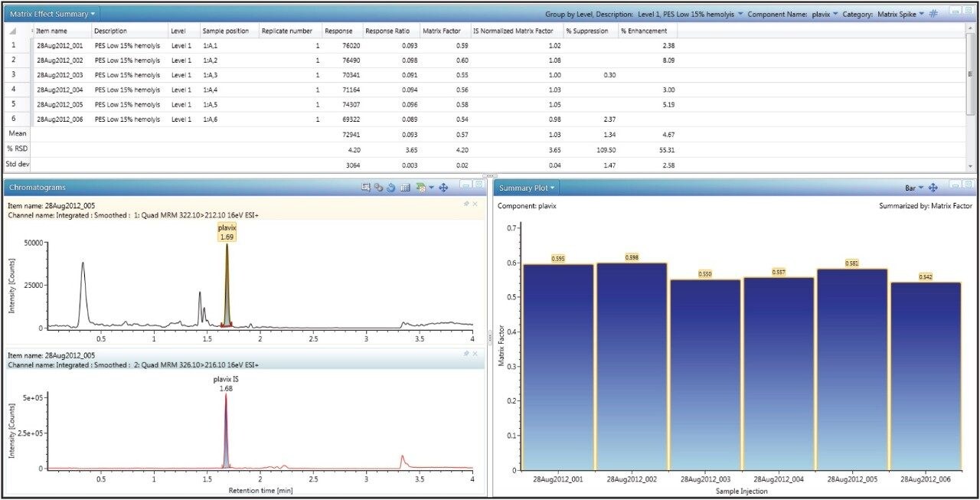Image resolution: width=980 pixels, height=500 pixels.
Task: Click the link icon in Chromatograms toolbar
Action: pos(379,188)
